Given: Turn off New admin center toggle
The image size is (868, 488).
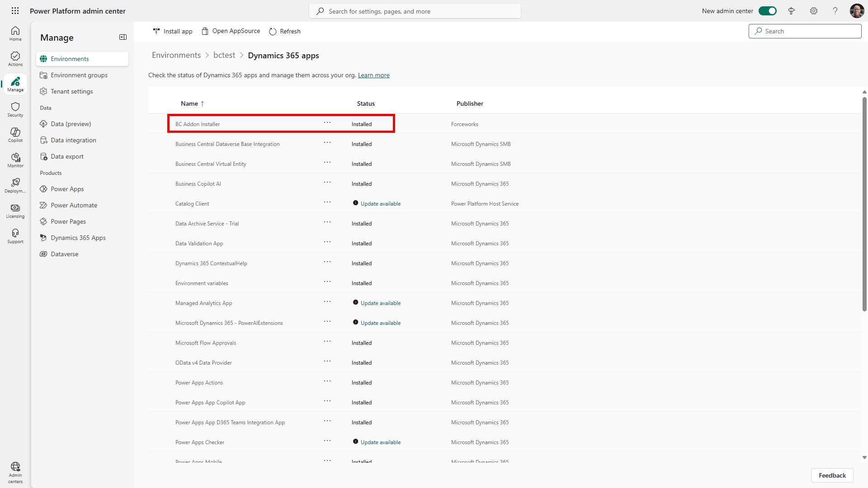Looking at the screenshot, I should tap(767, 11).
